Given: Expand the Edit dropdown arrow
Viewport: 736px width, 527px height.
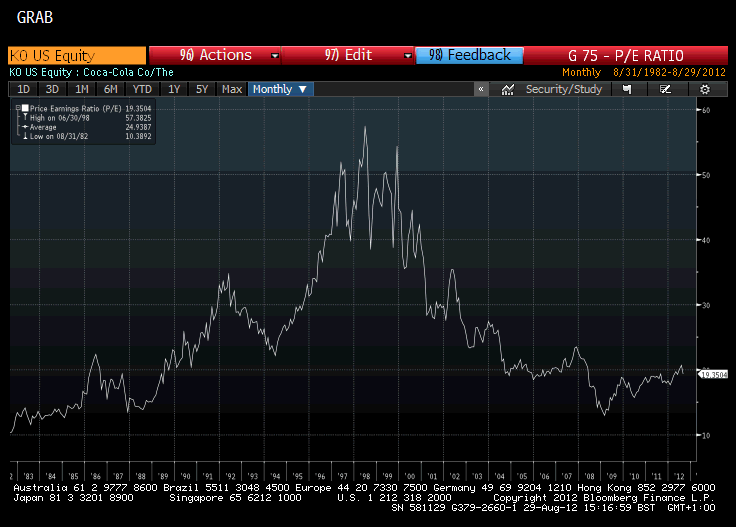Looking at the screenshot, I should (407, 56).
